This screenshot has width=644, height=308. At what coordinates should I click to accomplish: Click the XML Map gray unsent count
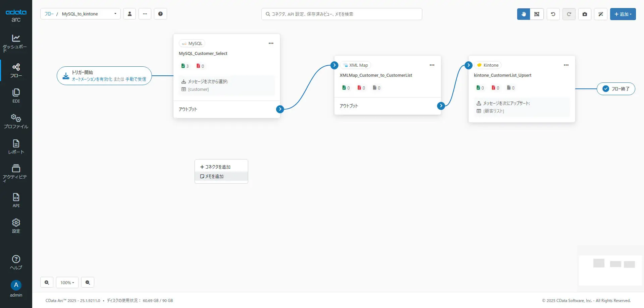point(377,88)
